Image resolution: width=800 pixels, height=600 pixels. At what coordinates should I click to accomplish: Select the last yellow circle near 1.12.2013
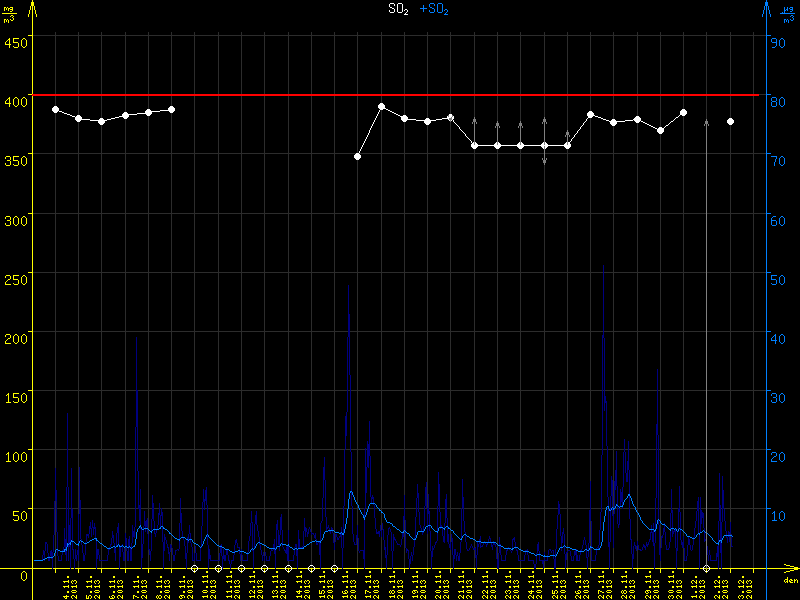[x=707, y=568]
